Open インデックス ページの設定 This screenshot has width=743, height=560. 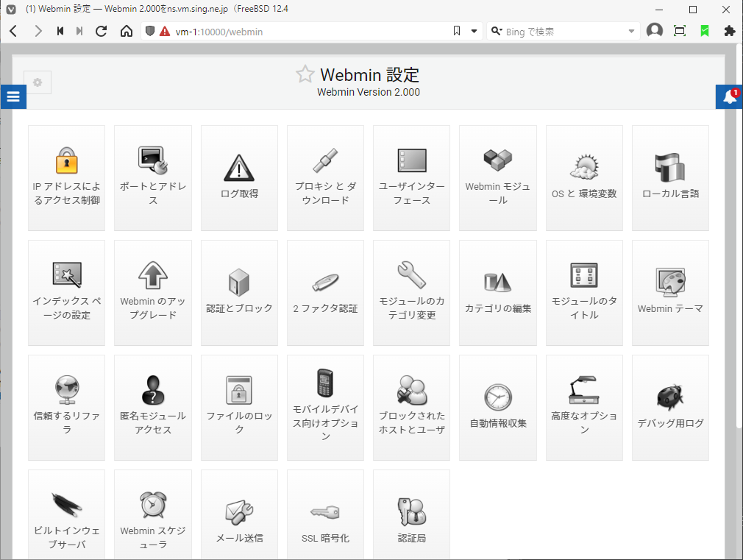[66, 293]
